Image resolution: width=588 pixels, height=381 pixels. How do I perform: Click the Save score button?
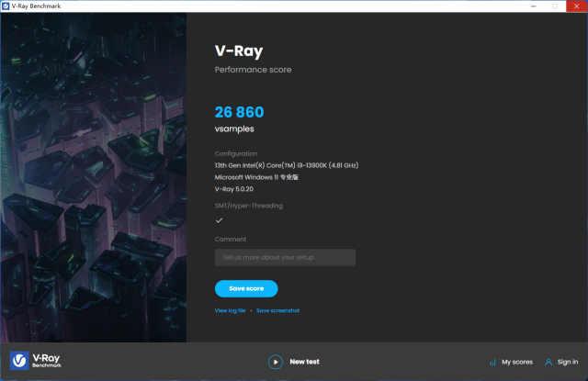click(x=246, y=289)
